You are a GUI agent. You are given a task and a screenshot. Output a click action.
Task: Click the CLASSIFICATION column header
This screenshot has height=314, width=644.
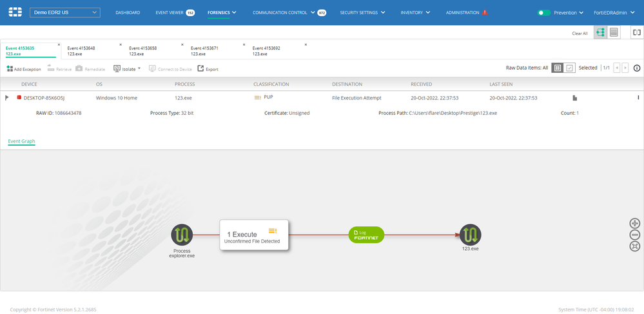tap(271, 84)
